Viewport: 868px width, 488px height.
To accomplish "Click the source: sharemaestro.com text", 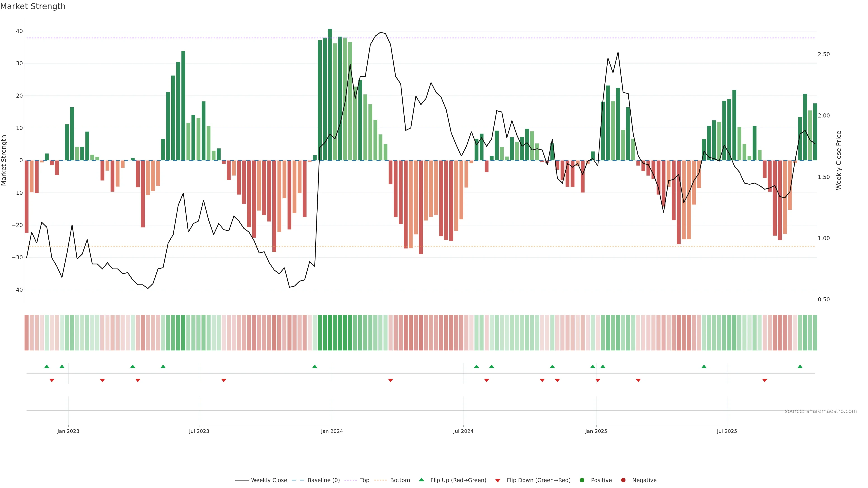I will (x=821, y=411).
